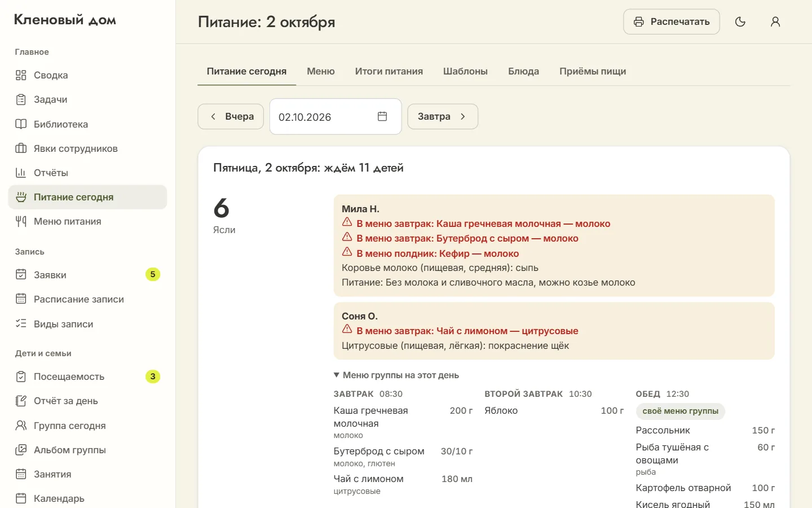Image resolution: width=812 pixels, height=508 pixels.
Task: Open Календарь in sidebar
Action: point(87,498)
